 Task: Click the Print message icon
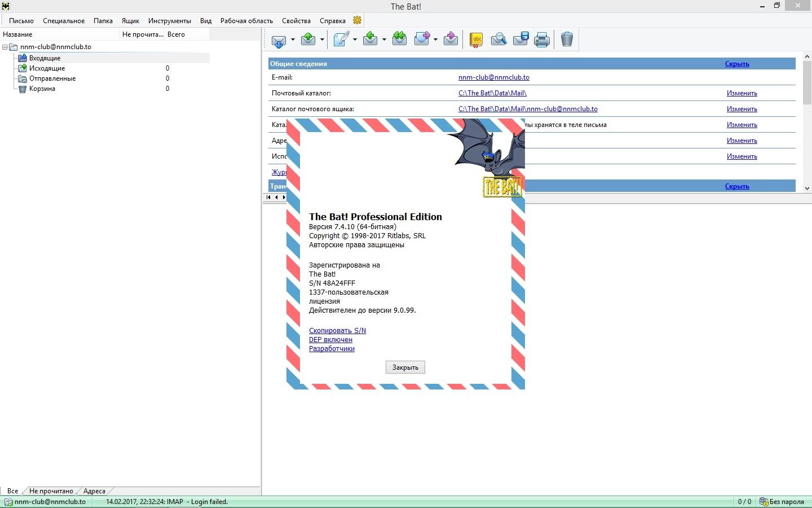(x=542, y=40)
